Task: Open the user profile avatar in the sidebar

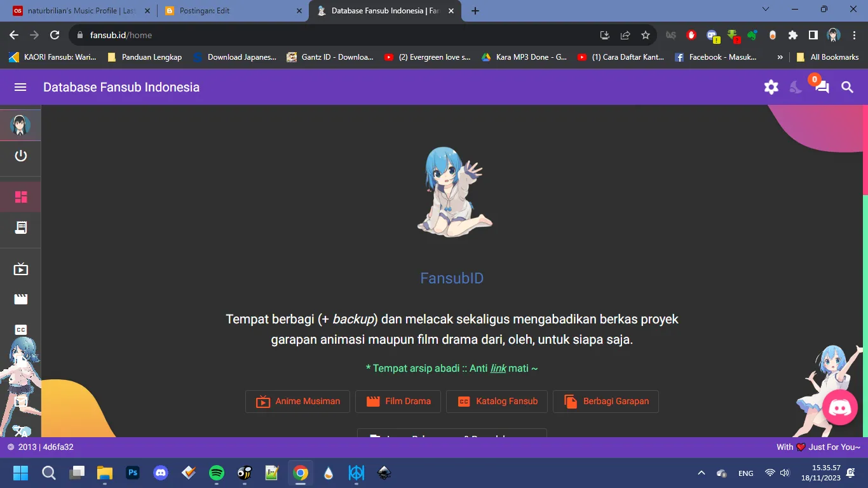Action: point(20,125)
